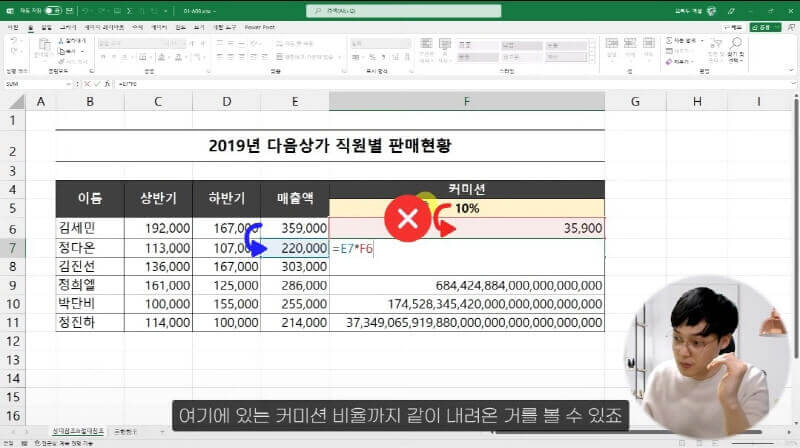
Task: Click the Select All corner triangle
Action: pyautogui.click(x=17, y=103)
